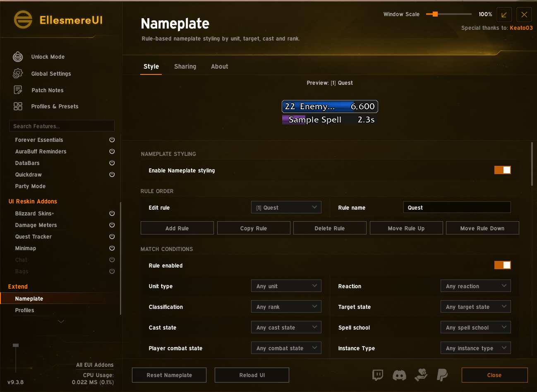Toggle Enable Nameplate styling switch

(503, 170)
